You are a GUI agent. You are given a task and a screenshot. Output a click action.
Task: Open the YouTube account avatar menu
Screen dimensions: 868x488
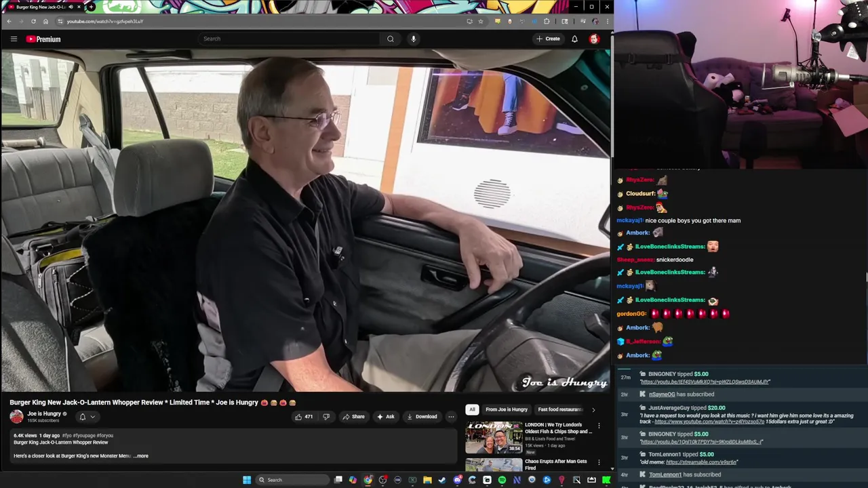[594, 39]
